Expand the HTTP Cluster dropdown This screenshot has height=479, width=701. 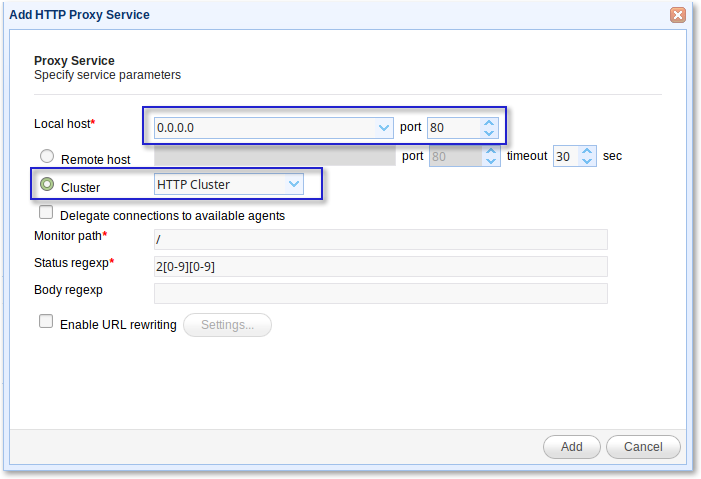tap(294, 184)
